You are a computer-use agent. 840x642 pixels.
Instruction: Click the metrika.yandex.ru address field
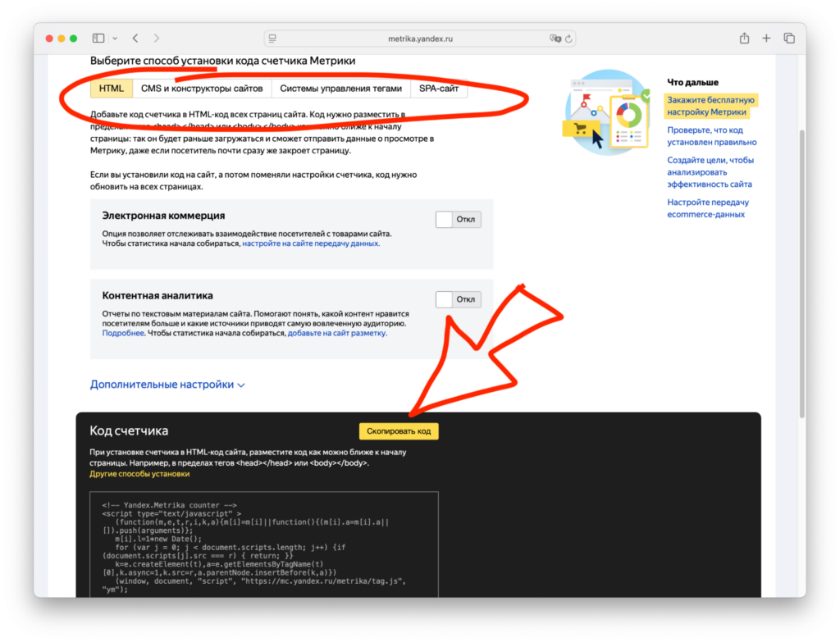(x=420, y=39)
